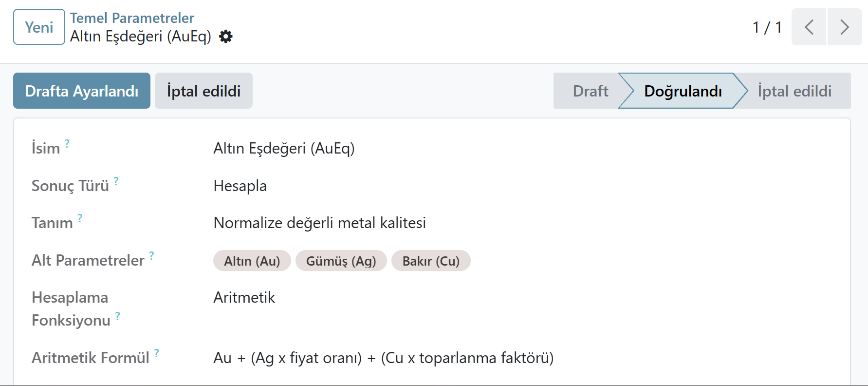The image size is (868, 386).
Task: Click Drafta Ayarlandı button
Action: pos(82,91)
